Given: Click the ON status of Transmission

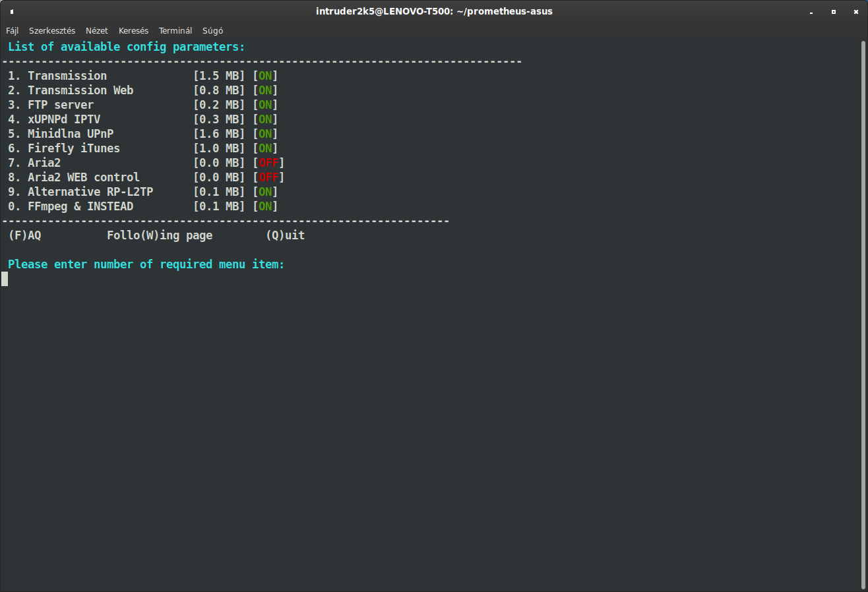Looking at the screenshot, I should click(265, 76).
